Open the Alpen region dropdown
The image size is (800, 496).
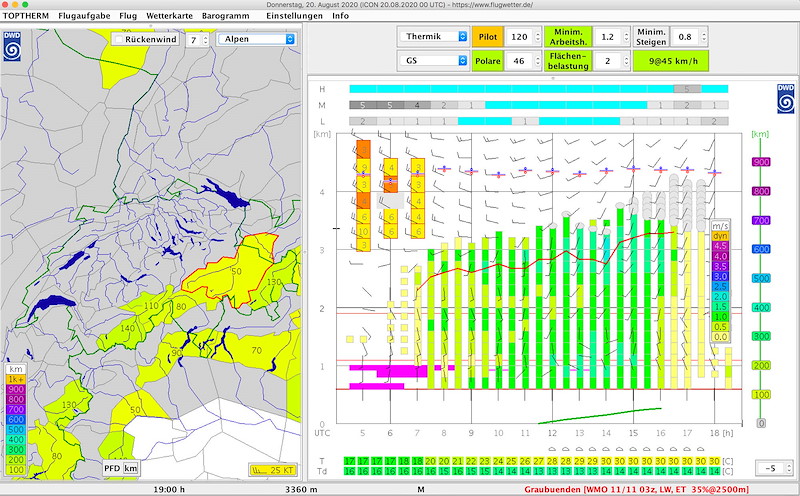click(255, 40)
